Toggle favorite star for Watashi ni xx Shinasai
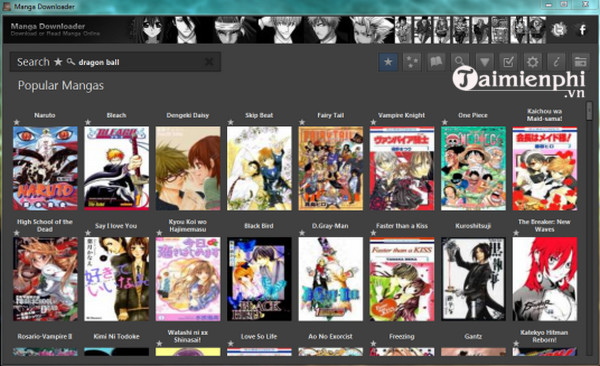Screen dimensions: 600x366 tap(159, 343)
